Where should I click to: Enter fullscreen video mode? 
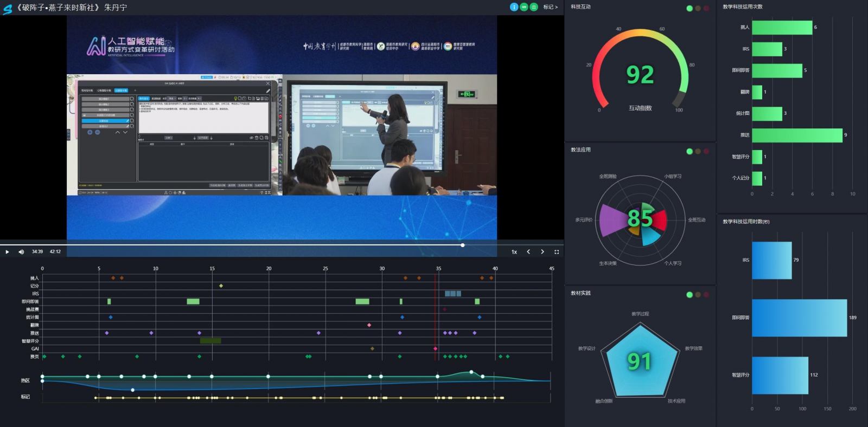pos(556,252)
